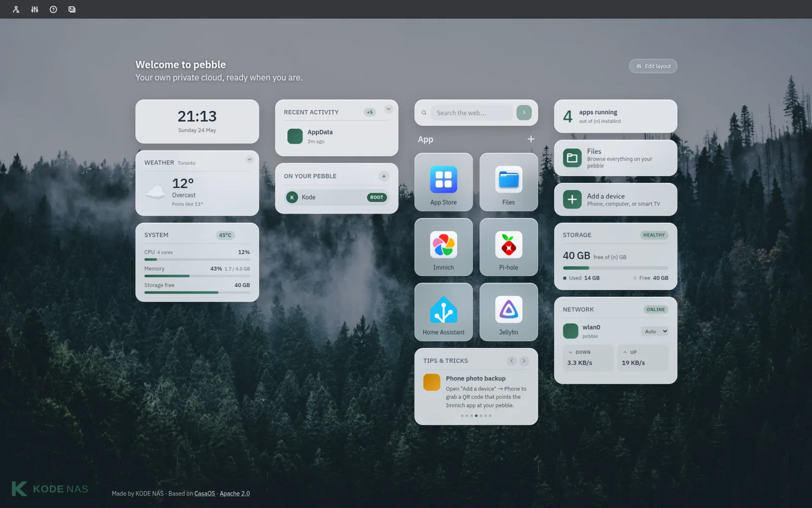Viewport: 812px width, 508px height.
Task: Click the 21:13 clock display
Action: (197, 116)
